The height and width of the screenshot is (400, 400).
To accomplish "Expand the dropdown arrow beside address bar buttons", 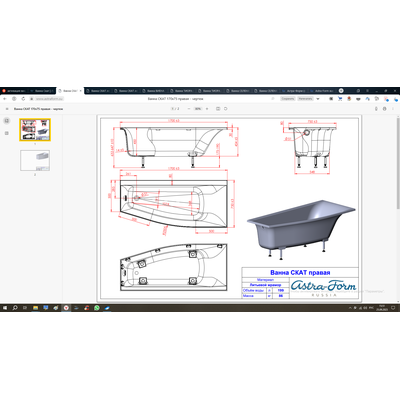I will (x=318, y=99).
